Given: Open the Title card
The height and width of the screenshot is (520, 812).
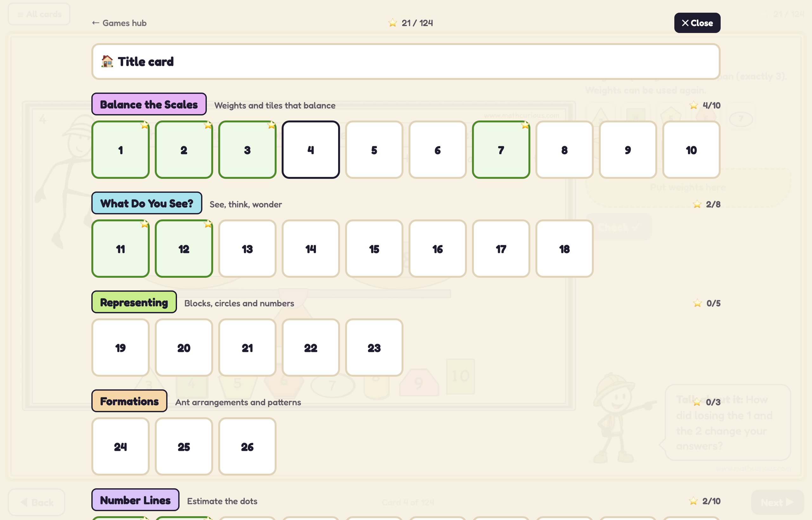Looking at the screenshot, I should [x=406, y=62].
